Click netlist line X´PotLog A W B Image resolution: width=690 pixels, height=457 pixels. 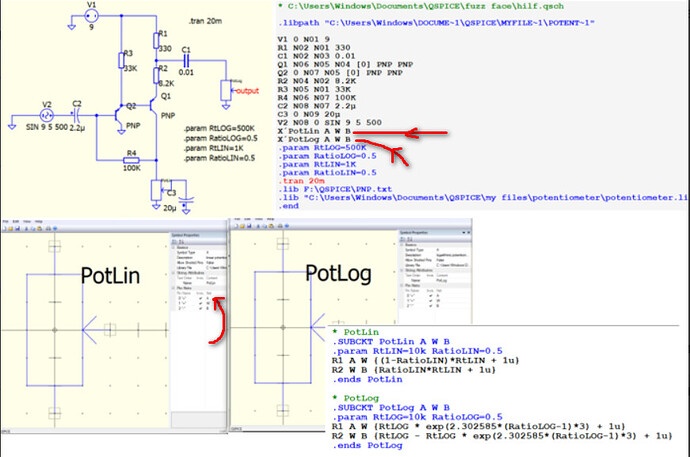(x=314, y=139)
